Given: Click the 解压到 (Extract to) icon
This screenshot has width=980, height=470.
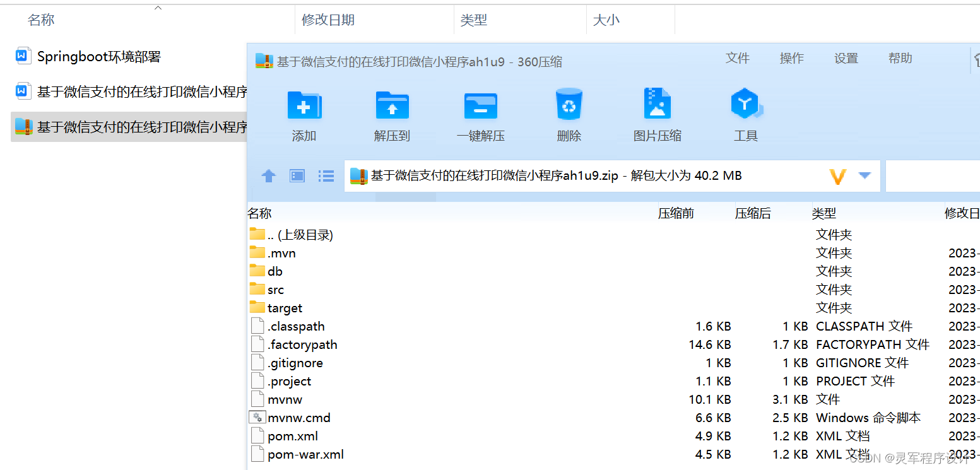Looking at the screenshot, I should pos(393,114).
